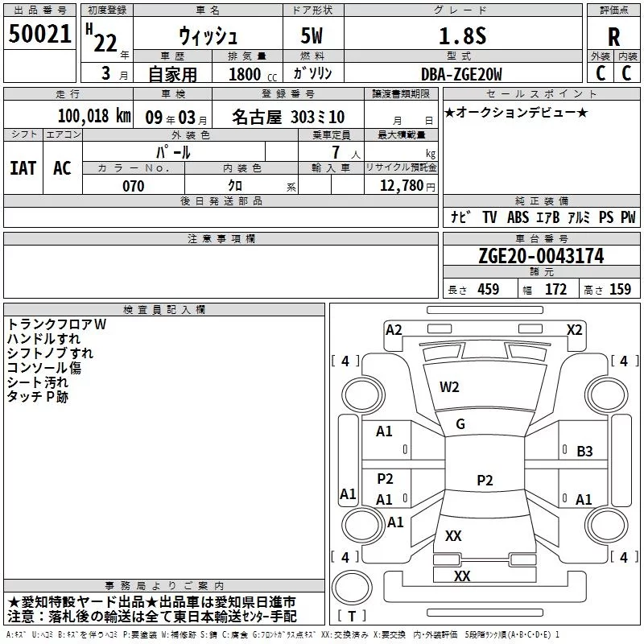Click the W2 mark on the windshield
This screenshot has height=644, width=644.
tap(449, 387)
